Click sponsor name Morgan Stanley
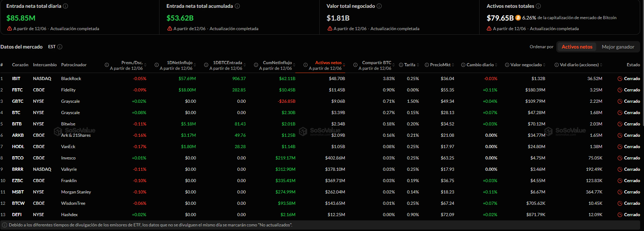The width and height of the screenshot is (644, 231). (76, 192)
